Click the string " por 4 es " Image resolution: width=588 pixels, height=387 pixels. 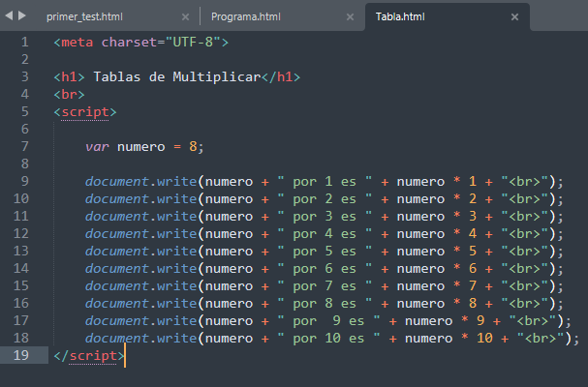point(325,233)
